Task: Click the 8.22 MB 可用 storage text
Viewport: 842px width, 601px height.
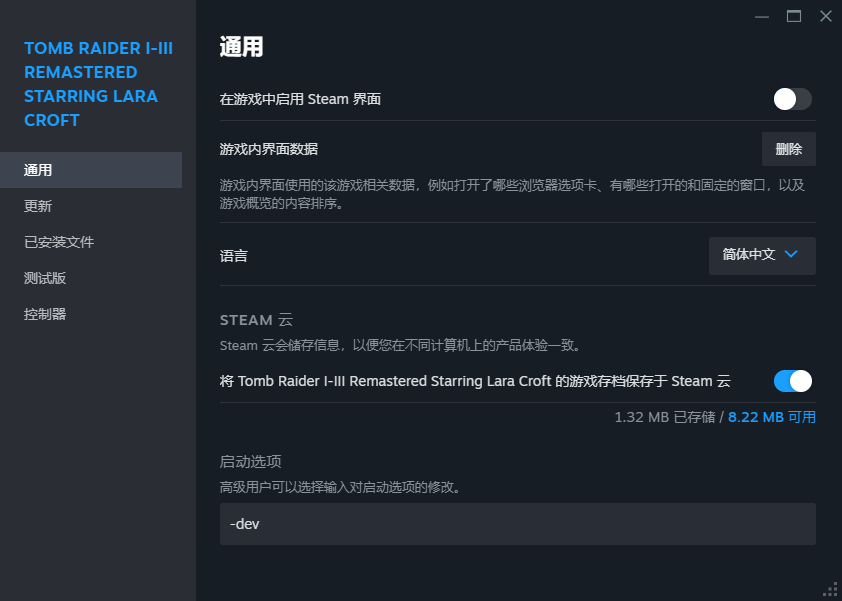Action: (x=771, y=417)
